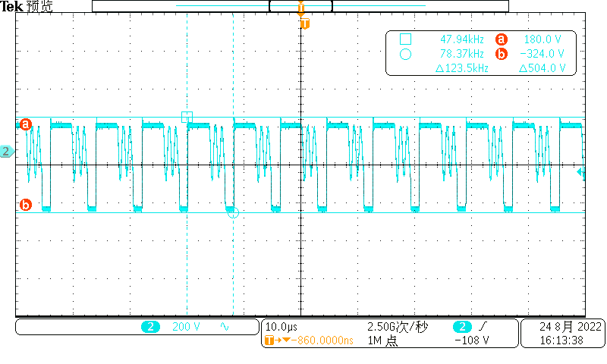Click the Δ504.0 V delta voltage value
Screen dimensions: 607x364
pyautogui.click(x=542, y=68)
